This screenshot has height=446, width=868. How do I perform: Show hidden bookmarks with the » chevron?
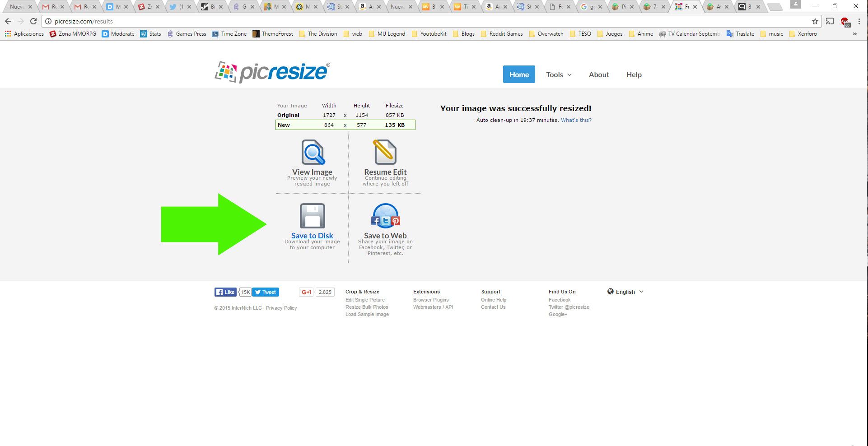[x=854, y=34]
